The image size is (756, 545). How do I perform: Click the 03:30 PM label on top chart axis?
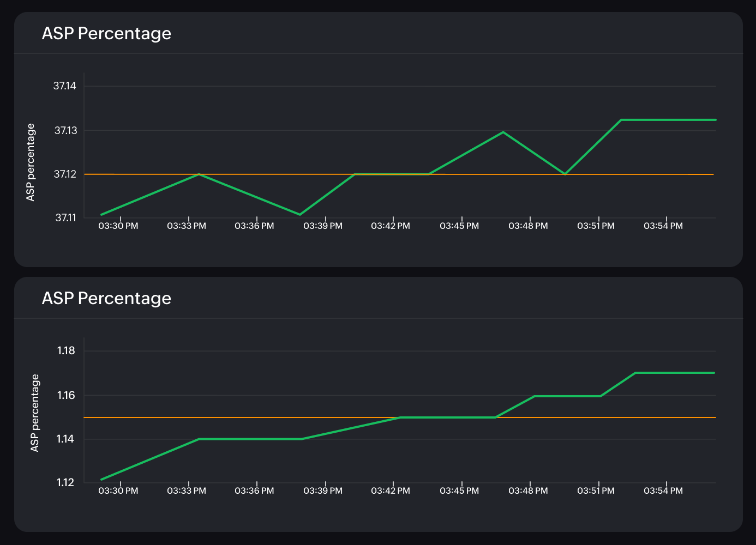tap(117, 226)
